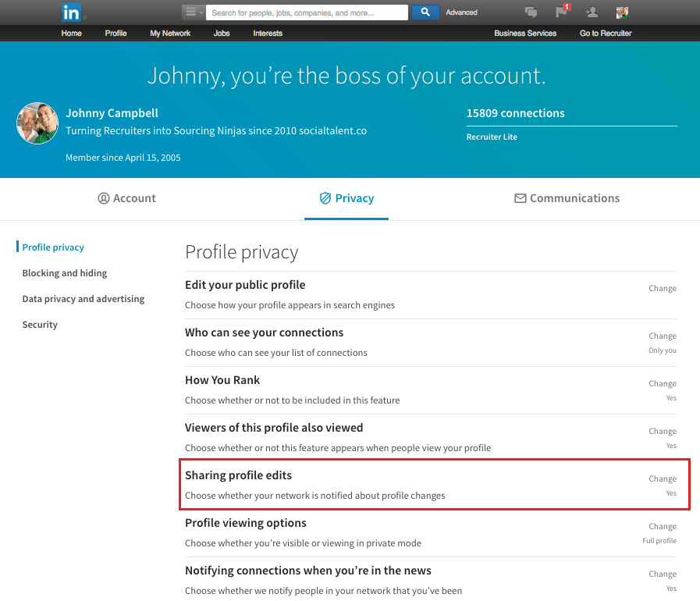
Task: Click Change for Who can see your connections
Action: pyautogui.click(x=663, y=336)
